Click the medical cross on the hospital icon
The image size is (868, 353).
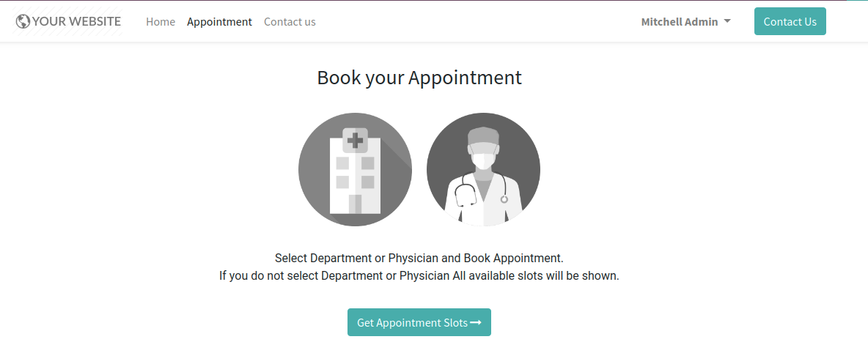[x=355, y=140]
